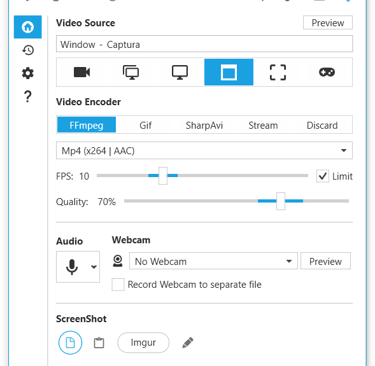
Task: Click the Quality value 70%
Action: pos(107,202)
